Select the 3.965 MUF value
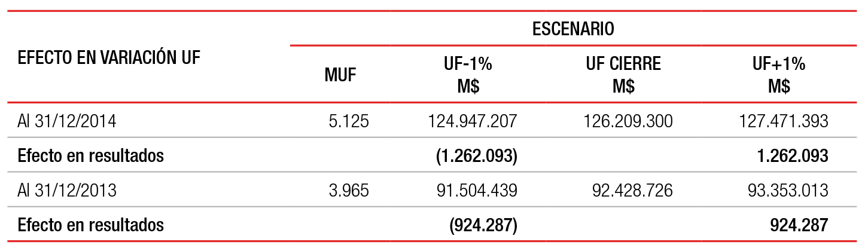The image size is (868, 248). coord(348,191)
